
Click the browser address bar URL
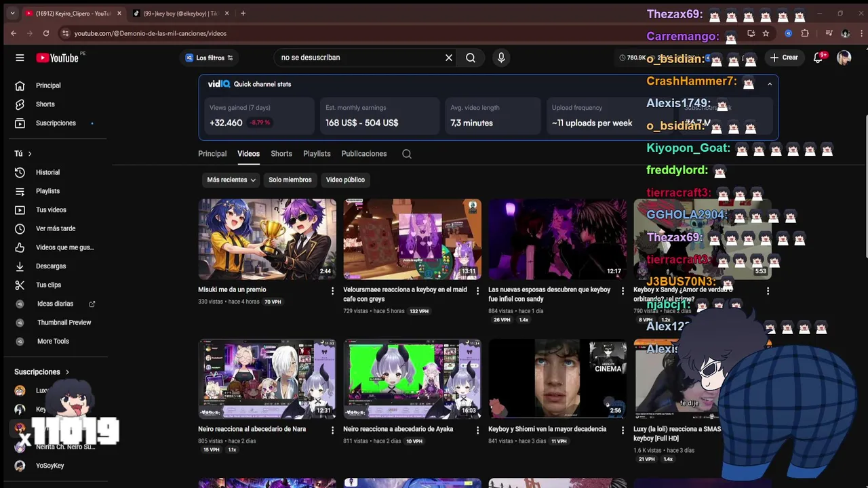[x=151, y=33]
